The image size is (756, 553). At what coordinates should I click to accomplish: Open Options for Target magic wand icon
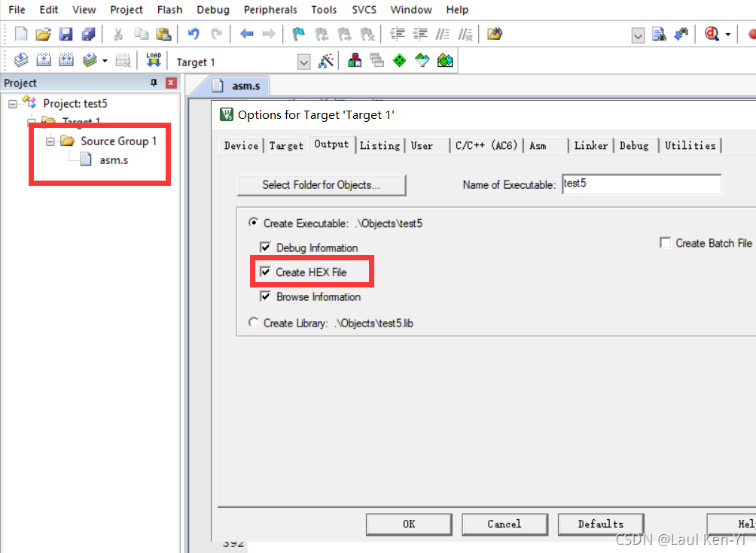(326, 62)
